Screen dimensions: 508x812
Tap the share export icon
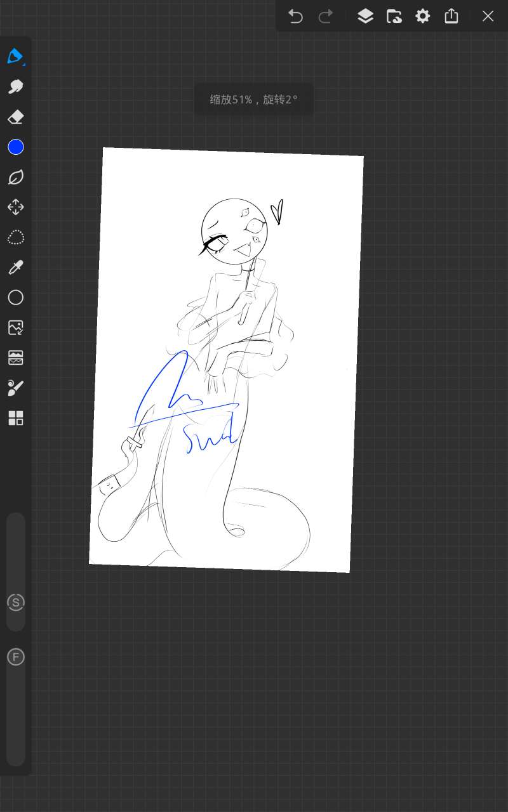[x=451, y=16]
